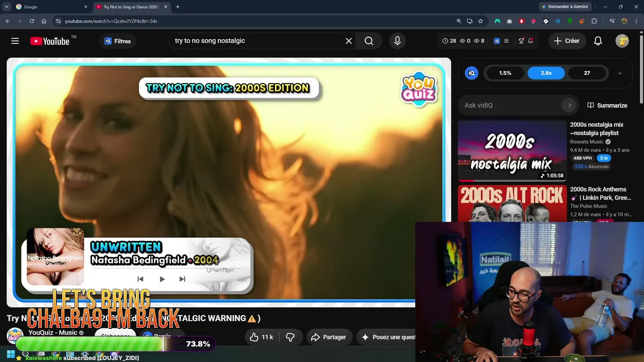Open the YouTube account avatar menu
Image resolution: width=644 pixels, height=362 pixels.
(x=622, y=41)
